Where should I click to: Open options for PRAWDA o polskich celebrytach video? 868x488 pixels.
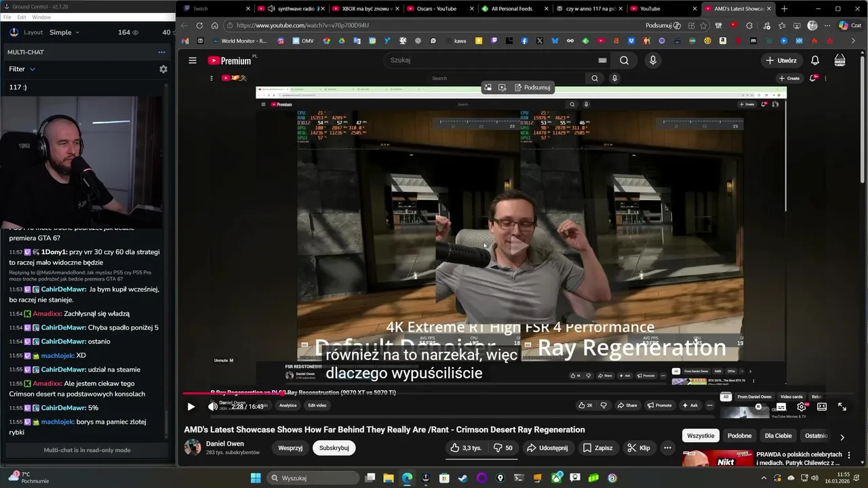pos(849,457)
